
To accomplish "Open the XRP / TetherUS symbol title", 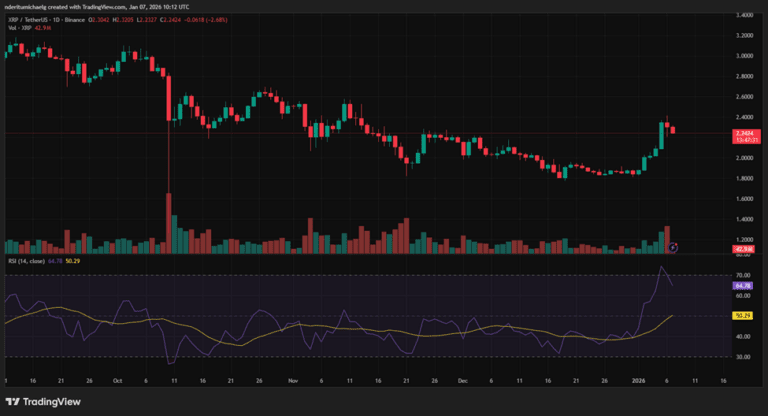I will (x=41, y=19).
